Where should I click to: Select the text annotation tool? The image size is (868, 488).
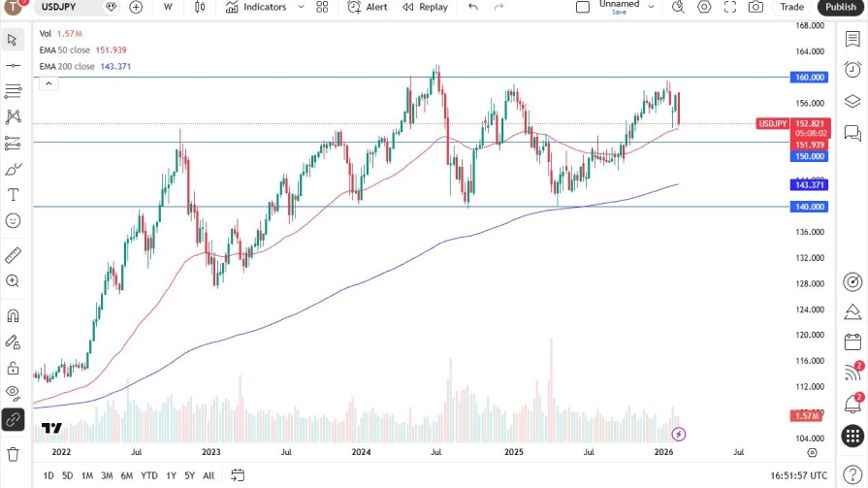point(13,195)
